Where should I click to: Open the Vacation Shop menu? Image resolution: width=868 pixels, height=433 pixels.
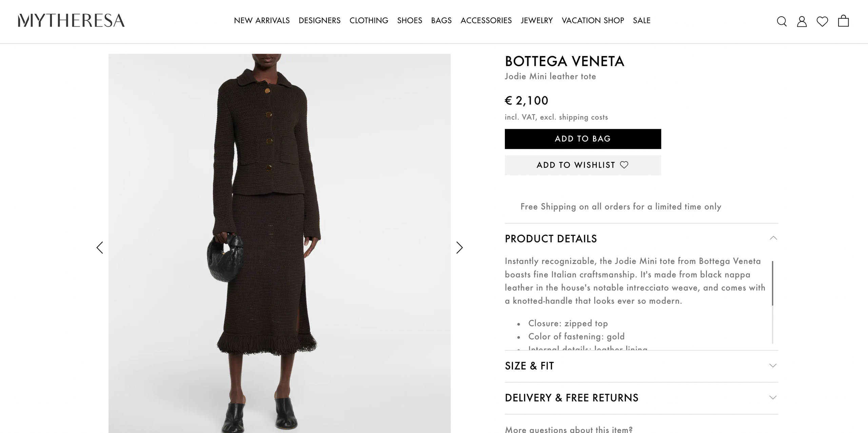593,21
